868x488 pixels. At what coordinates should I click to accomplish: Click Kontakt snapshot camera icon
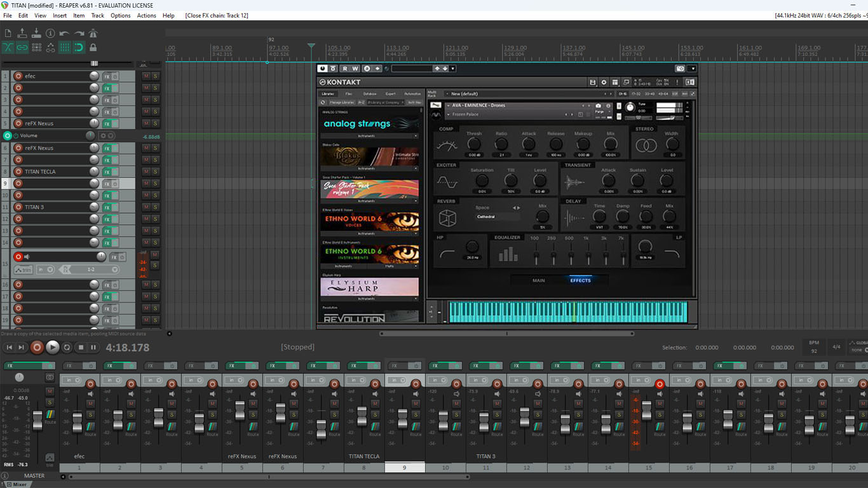tap(598, 105)
